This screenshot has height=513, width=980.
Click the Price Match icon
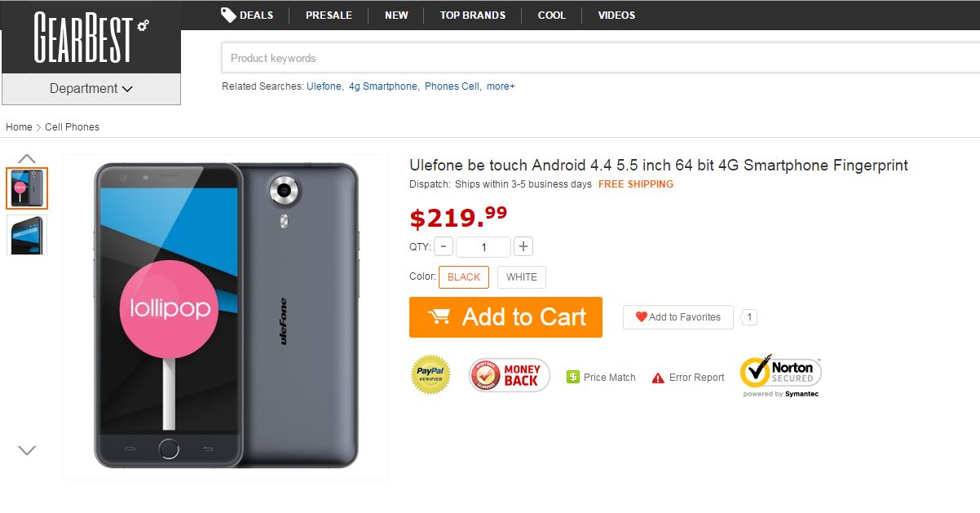573,377
